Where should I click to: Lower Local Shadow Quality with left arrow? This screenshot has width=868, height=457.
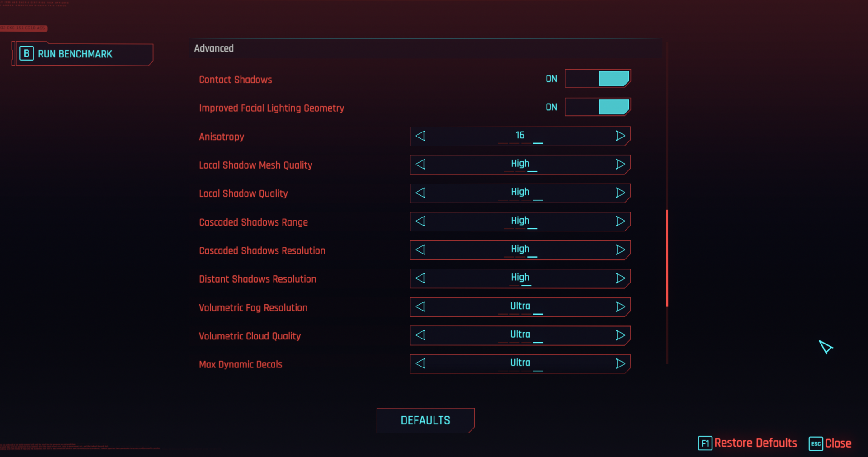[x=420, y=193]
